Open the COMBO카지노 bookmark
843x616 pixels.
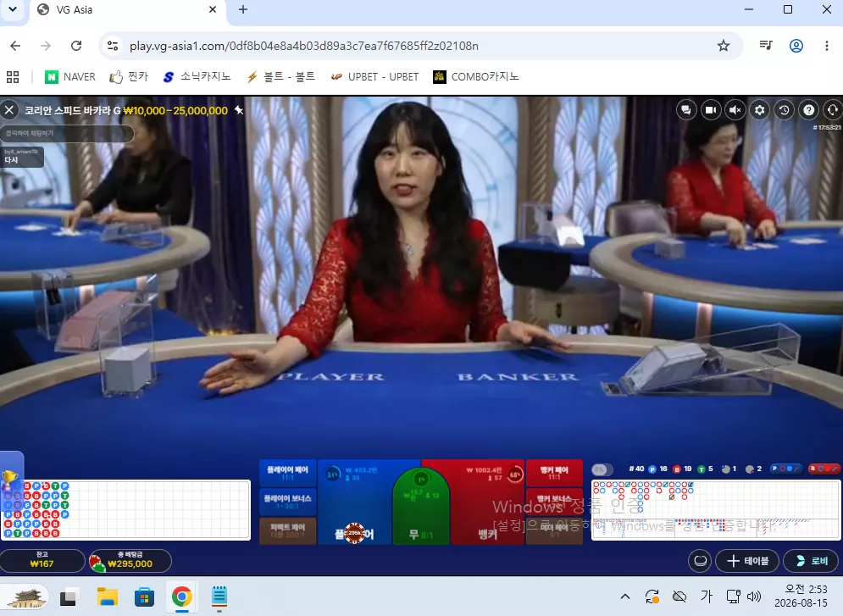pyautogui.click(x=476, y=77)
